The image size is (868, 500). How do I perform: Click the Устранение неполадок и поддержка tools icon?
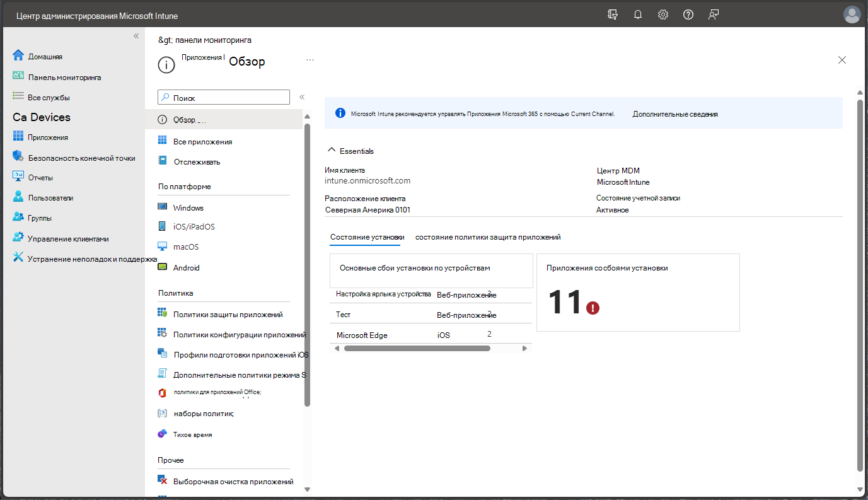point(18,258)
